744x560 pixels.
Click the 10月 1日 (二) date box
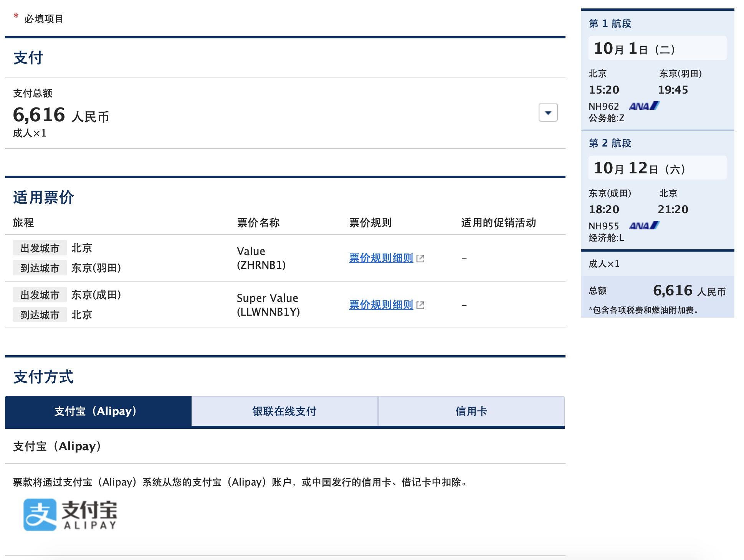pos(657,48)
